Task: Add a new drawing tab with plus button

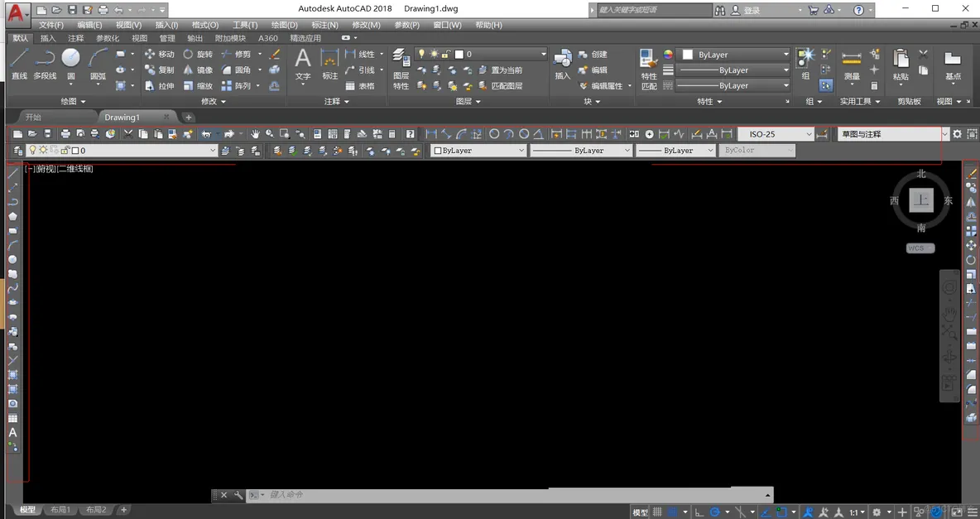Action: [x=188, y=117]
